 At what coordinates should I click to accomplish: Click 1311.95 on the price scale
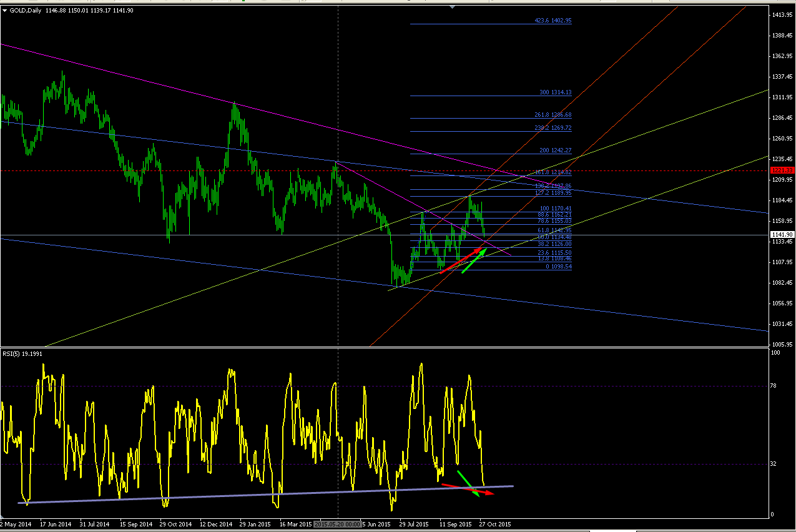coord(782,97)
